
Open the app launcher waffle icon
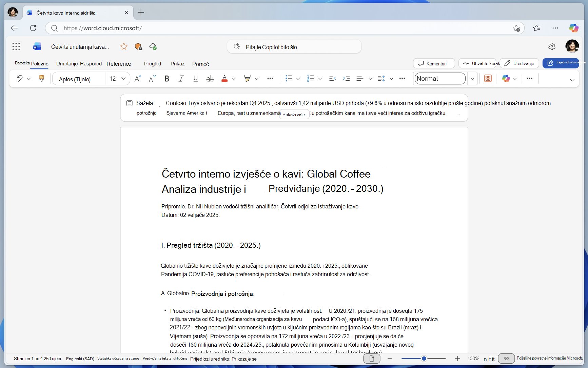(x=16, y=46)
